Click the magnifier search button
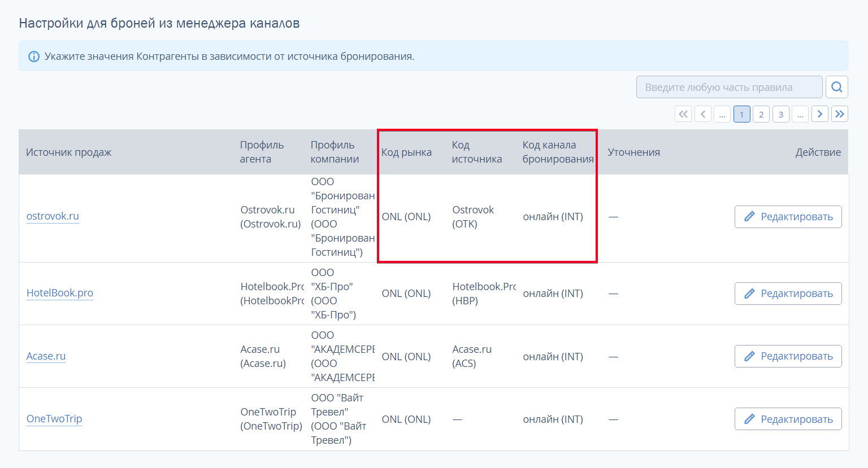The width and height of the screenshot is (868, 468). [837, 87]
